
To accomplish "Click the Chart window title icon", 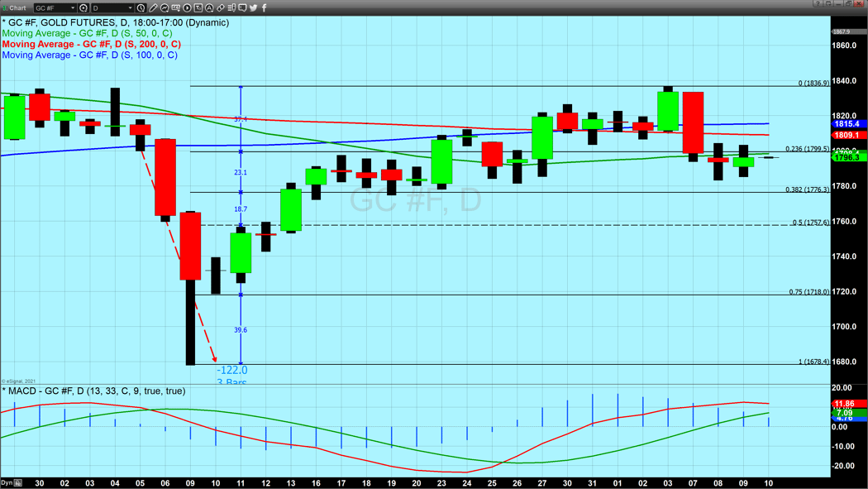I will pyautogui.click(x=6, y=7).
